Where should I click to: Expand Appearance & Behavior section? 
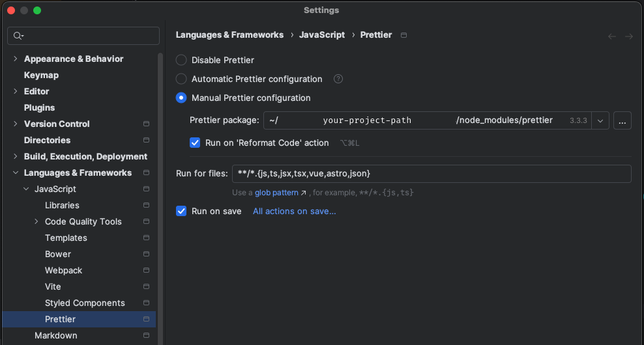[x=16, y=59]
